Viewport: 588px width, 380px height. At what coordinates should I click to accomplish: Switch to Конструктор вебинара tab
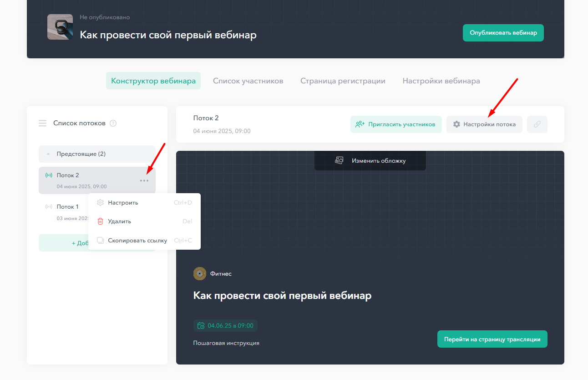153,81
